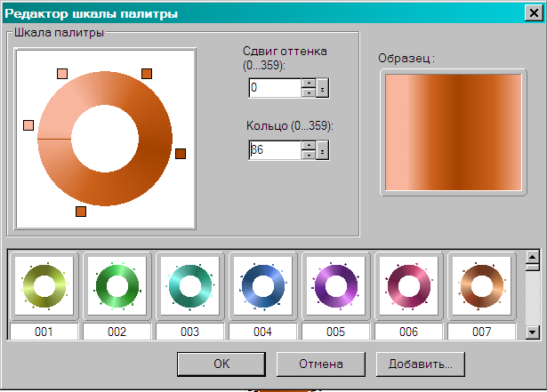Click label 007 under copper palette
Viewport: 547px width, 392px height.
coord(481,332)
